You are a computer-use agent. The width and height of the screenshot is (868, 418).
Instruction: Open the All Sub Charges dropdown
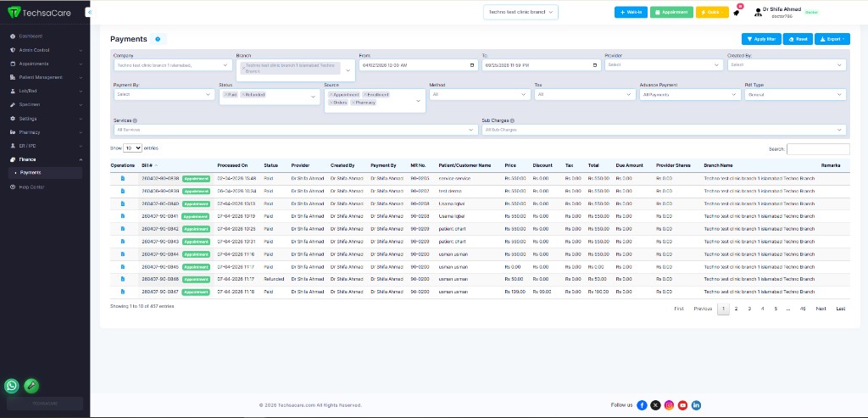(664, 130)
